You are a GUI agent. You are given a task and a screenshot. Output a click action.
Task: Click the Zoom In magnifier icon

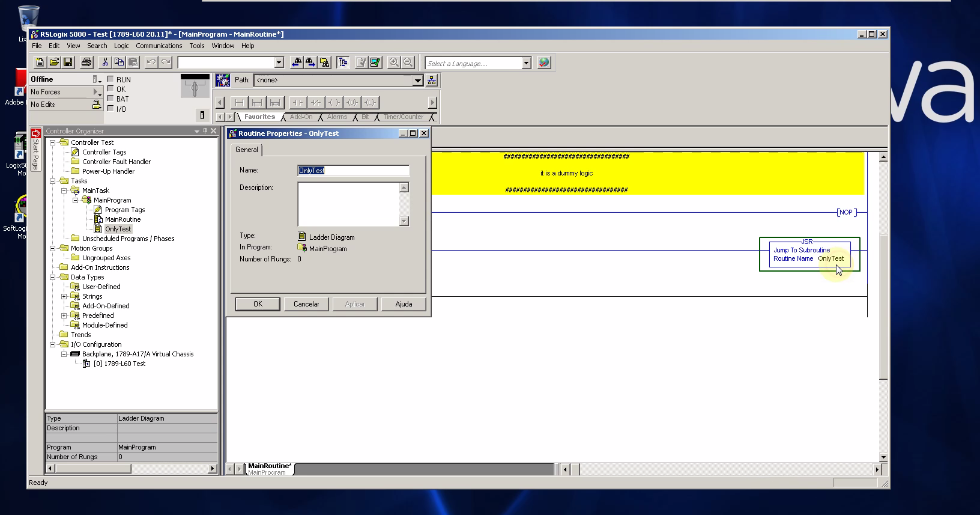click(x=394, y=62)
